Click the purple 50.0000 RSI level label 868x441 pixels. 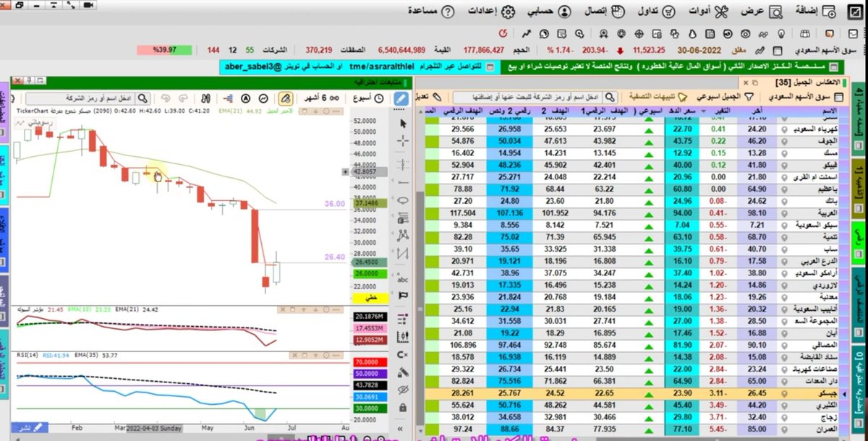(371, 374)
